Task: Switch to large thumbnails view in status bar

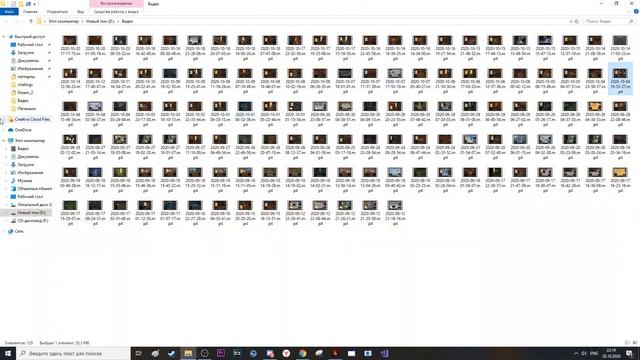Action: [x=635, y=343]
